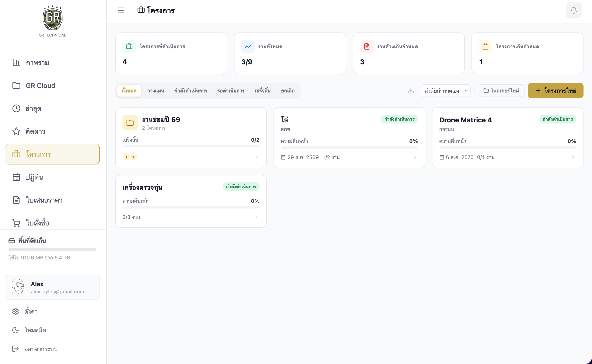The image size is (592, 364).
Task: Click the ปฏิทิน calendar icon
Action: [16, 177]
